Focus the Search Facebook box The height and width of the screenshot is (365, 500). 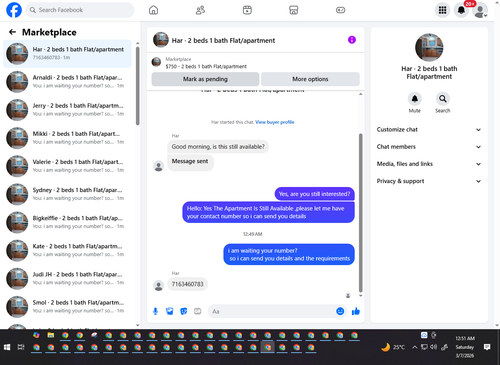pyautogui.click(x=80, y=10)
